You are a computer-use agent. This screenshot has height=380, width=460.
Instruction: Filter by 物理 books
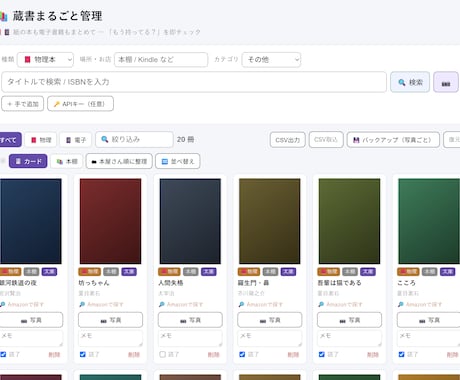(41, 140)
